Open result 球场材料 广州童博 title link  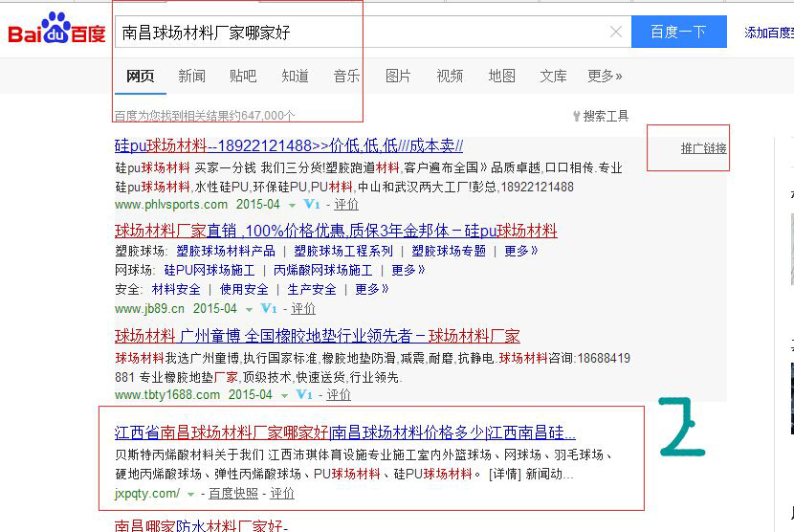pos(317,336)
